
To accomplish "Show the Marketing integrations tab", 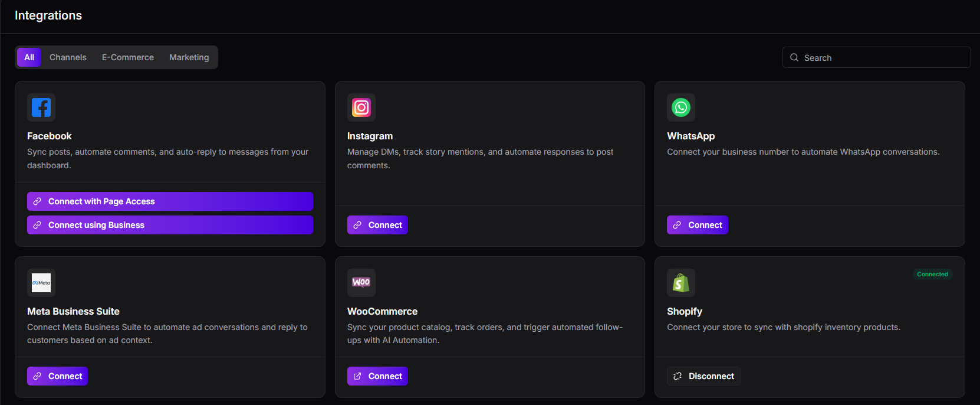I will click(189, 57).
